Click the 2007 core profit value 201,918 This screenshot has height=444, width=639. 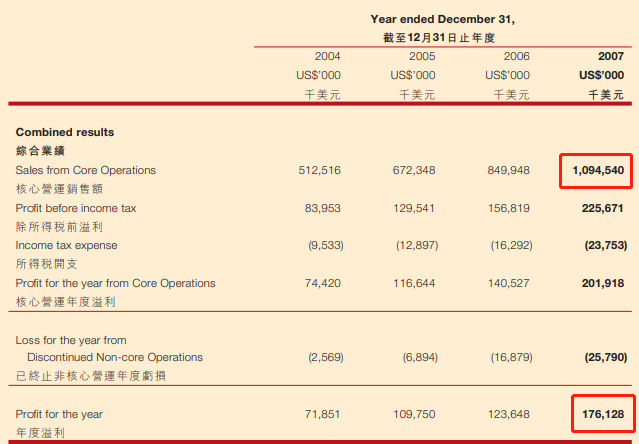[x=603, y=283]
